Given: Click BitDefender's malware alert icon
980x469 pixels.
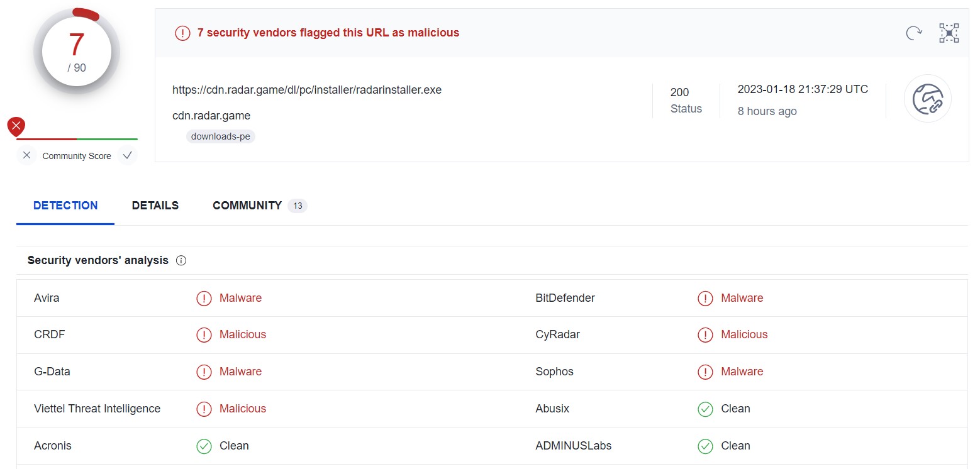Looking at the screenshot, I should (705, 298).
